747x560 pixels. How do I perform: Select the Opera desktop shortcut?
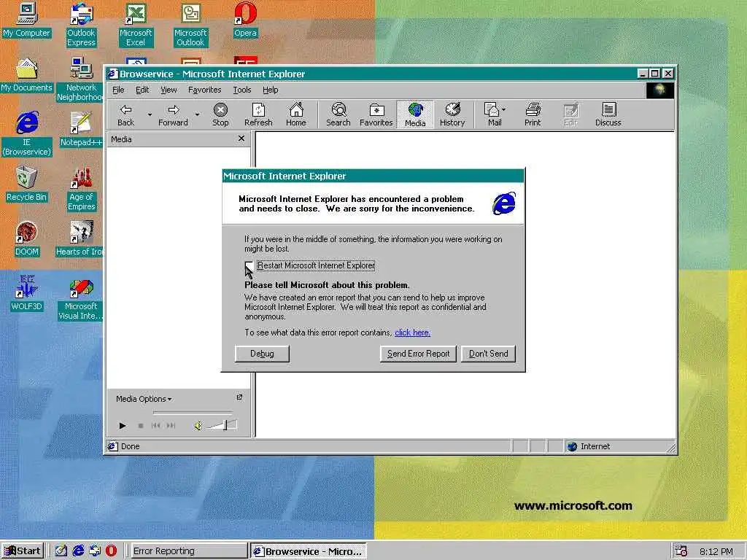point(245,20)
